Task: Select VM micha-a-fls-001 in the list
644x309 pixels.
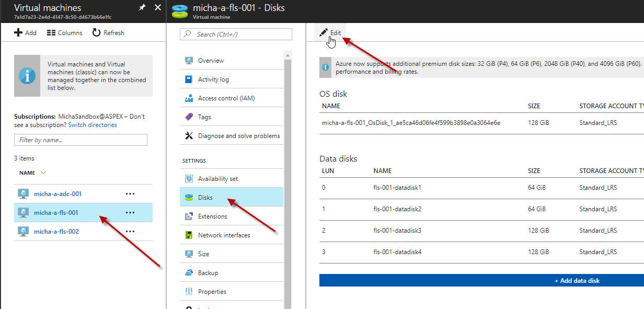Action: 83,213
